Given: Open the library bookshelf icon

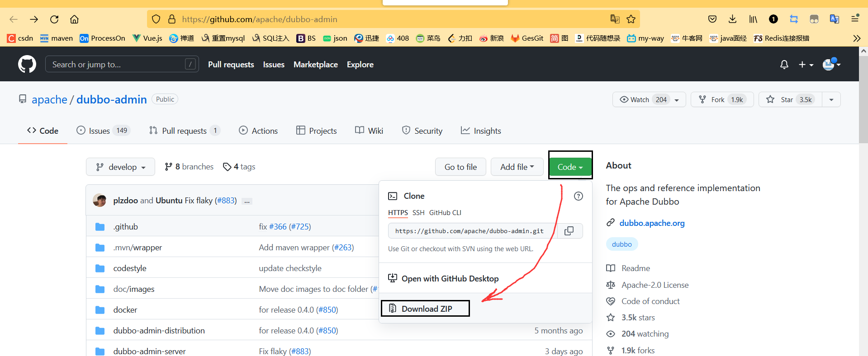Looking at the screenshot, I should [x=753, y=19].
